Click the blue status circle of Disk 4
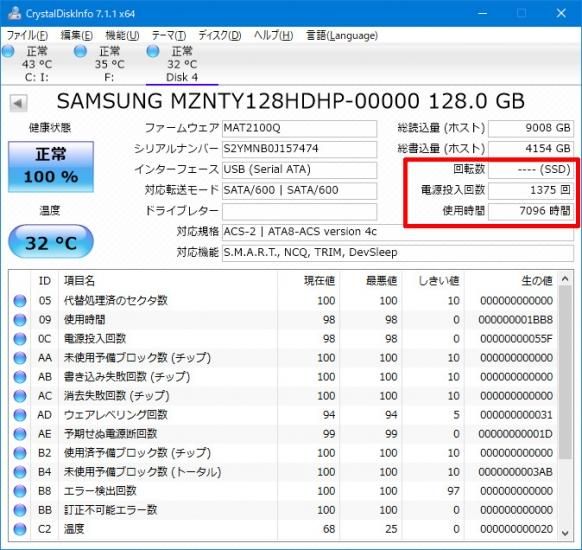The width and height of the screenshot is (582, 550). 153,51
